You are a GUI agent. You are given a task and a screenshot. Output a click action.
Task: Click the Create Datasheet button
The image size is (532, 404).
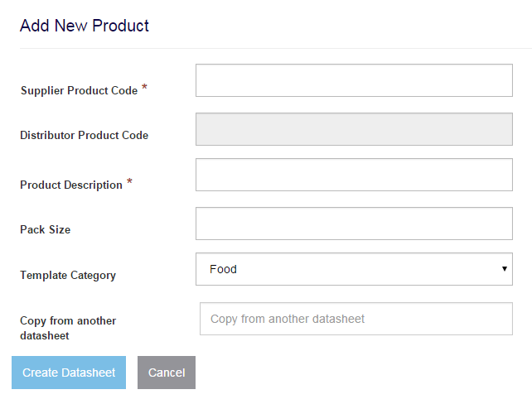pos(69,373)
